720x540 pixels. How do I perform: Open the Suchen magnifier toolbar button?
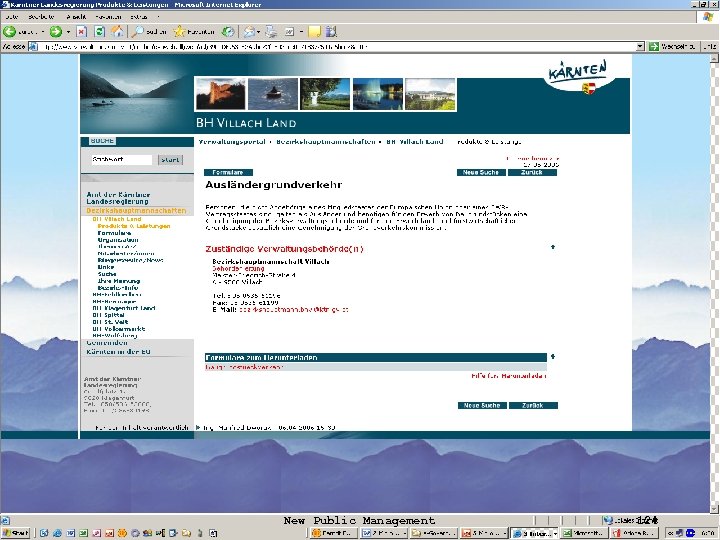[x=148, y=32]
